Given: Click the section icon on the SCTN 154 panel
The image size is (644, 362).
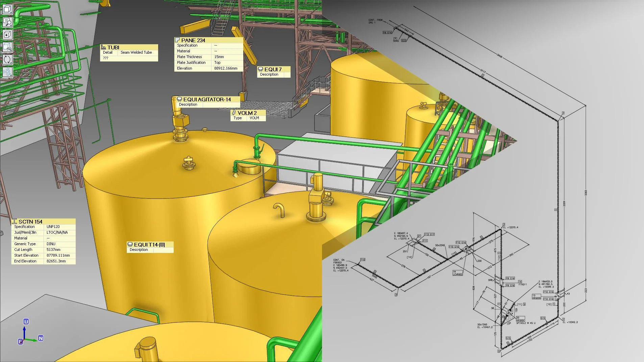Looking at the screenshot, I should click(x=14, y=222).
